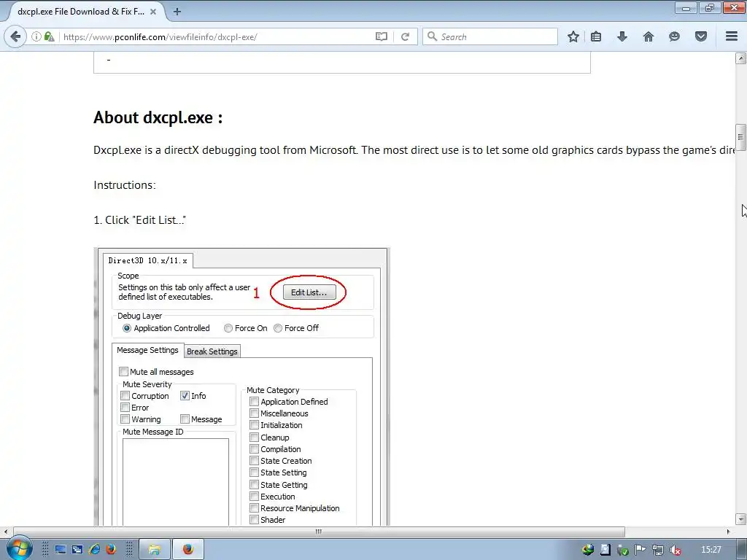Image resolution: width=747 pixels, height=560 pixels.
Task: Open Action Center flag tray icon
Action: 640,550
